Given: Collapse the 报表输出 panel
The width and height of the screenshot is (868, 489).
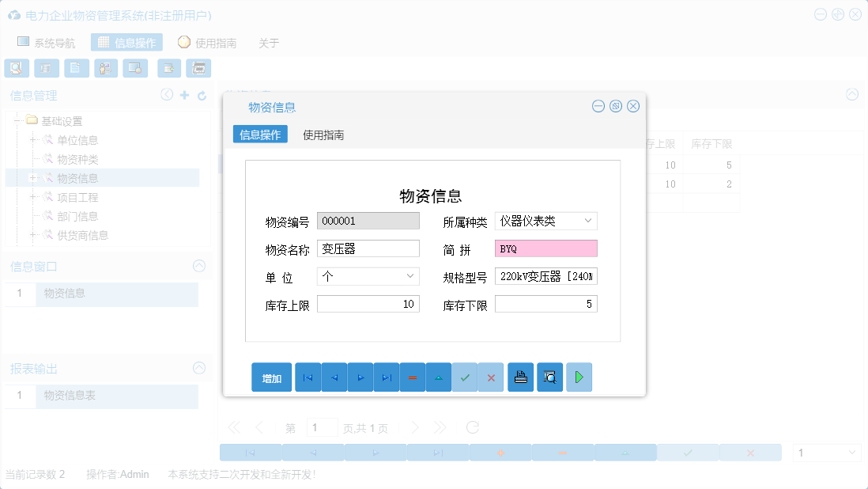Looking at the screenshot, I should (198, 368).
